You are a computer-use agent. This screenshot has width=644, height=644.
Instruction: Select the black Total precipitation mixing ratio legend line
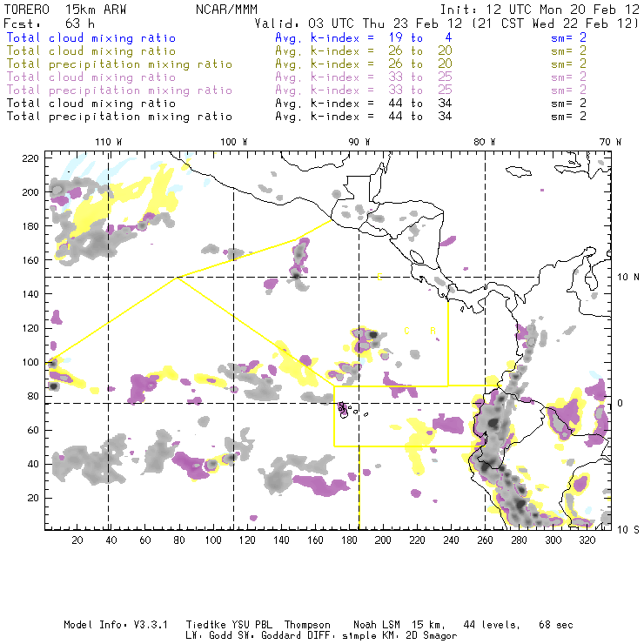[120, 117]
